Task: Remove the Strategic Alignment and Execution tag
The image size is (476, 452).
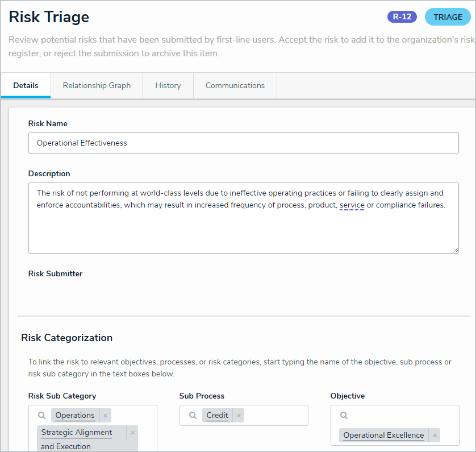Action: point(132,433)
